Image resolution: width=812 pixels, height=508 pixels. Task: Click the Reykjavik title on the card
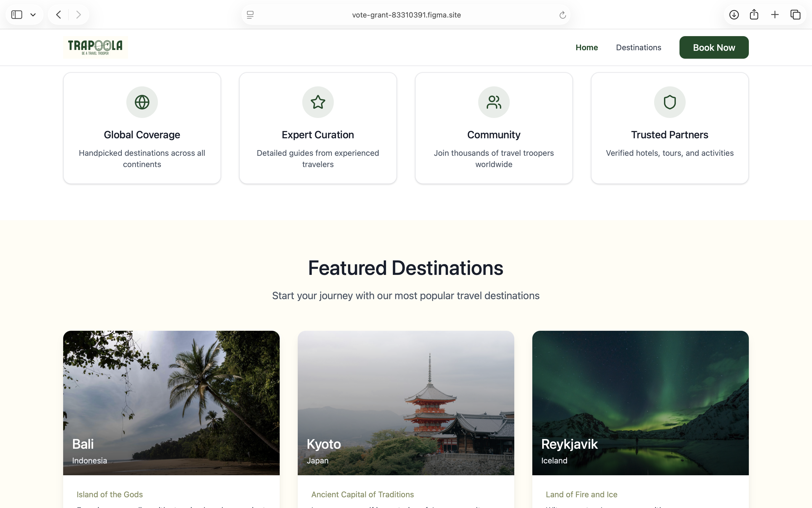570,444
